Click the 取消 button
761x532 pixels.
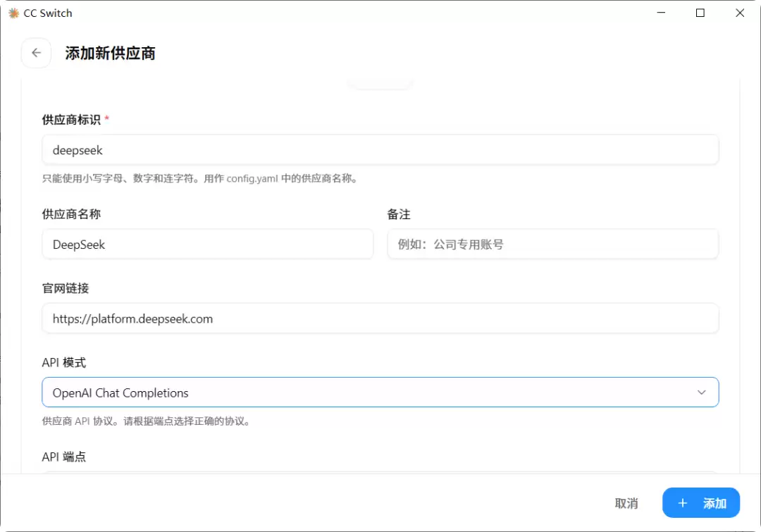[x=626, y=503]
